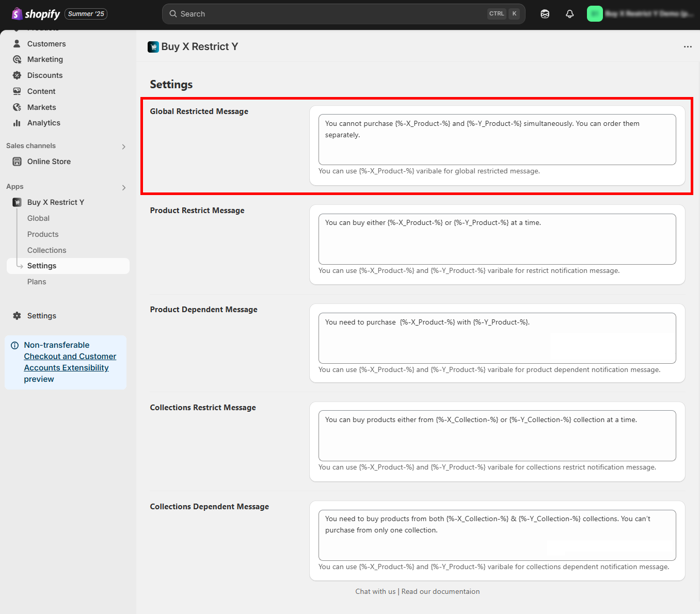Click the Analytics bar chart icon
The width and height of the screenshot is (700, 614).
tap(17, 123)
